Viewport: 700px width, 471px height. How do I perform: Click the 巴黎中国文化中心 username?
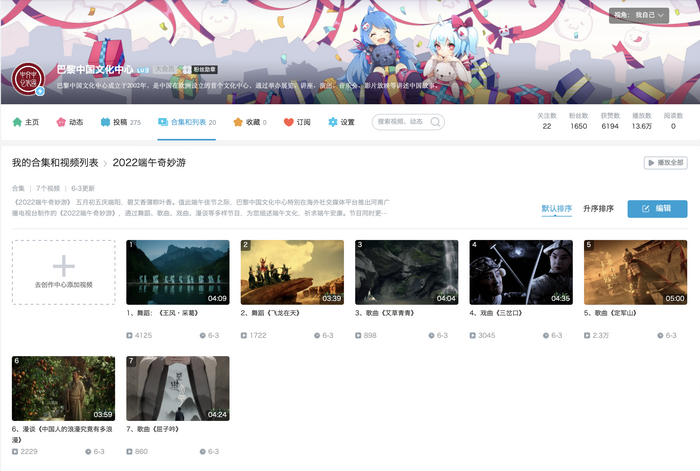coord(95,70)
